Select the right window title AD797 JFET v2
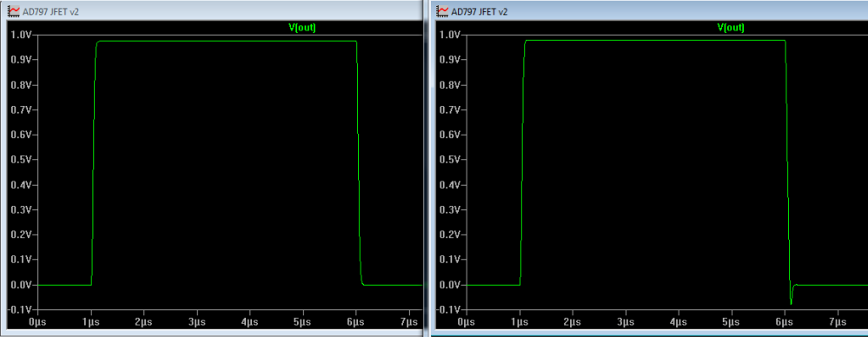868x337 pixels. point(480,11)
